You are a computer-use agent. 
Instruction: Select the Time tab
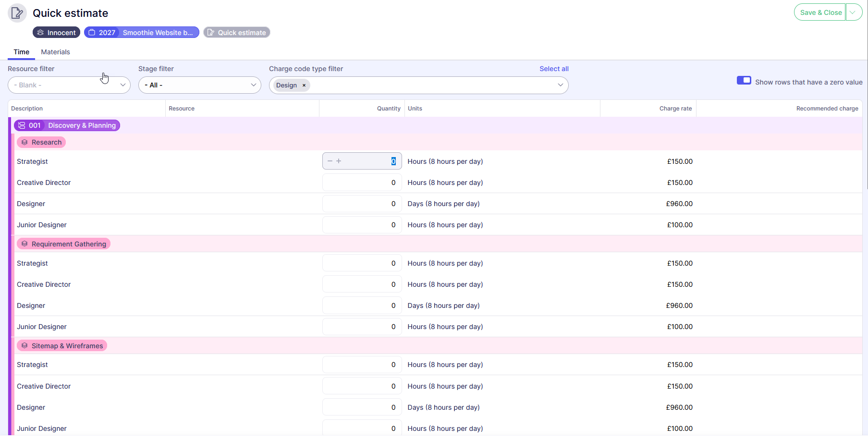(21, 52)
